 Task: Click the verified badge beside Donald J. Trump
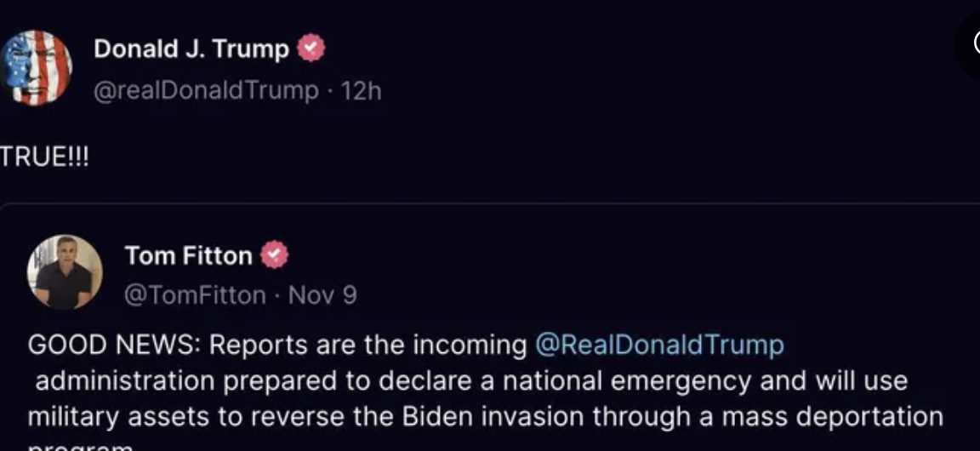point(311,49)
